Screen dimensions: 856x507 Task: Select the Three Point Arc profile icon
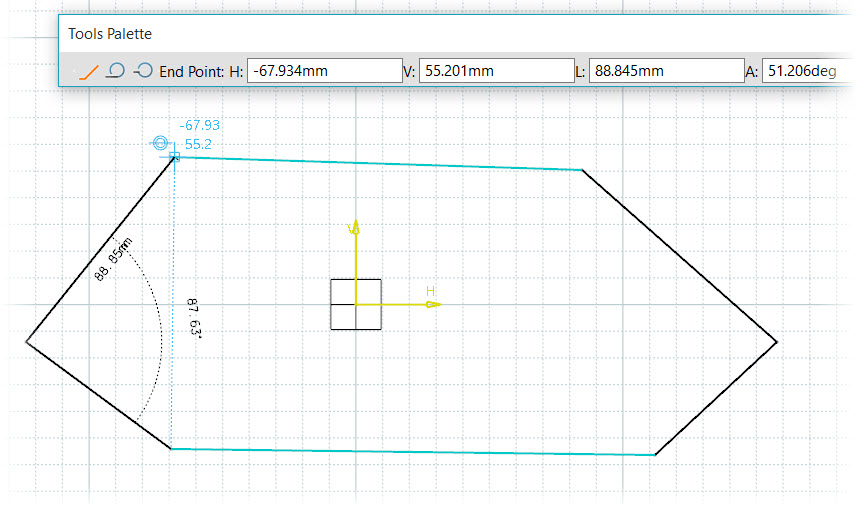143,71
